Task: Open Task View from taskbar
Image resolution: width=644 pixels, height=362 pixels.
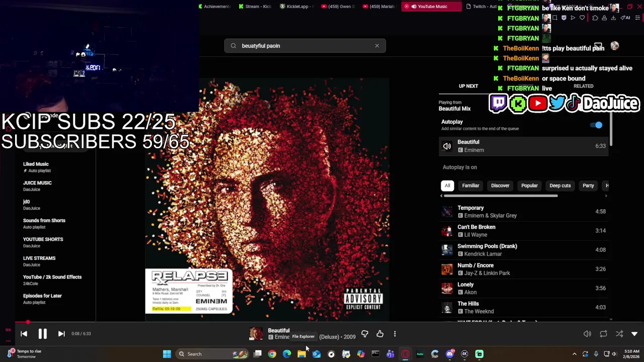Action: (258, 354)
